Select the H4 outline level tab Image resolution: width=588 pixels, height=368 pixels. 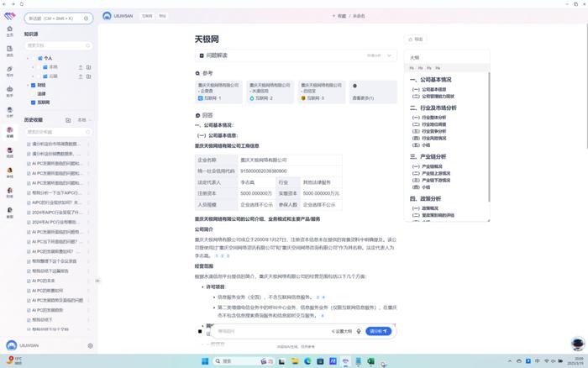[438, 68]
